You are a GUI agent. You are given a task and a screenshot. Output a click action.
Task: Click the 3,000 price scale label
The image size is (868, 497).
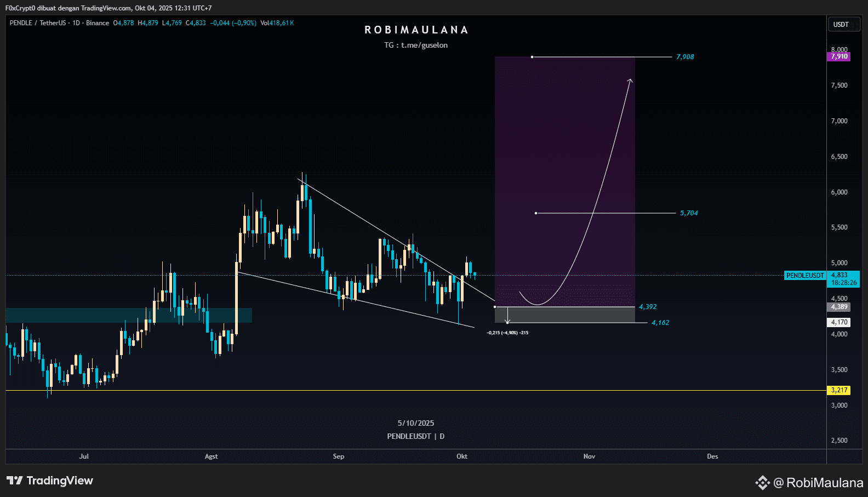click(839, 405)
